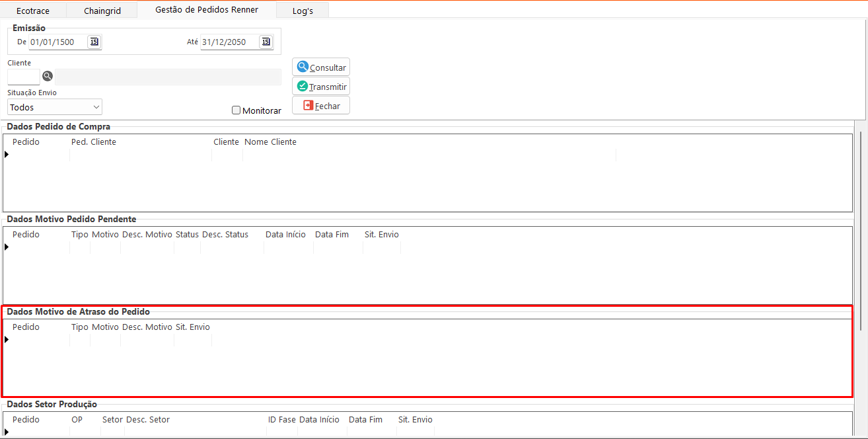The image size is (868, 439).
Task: Switch to the Ecotrace tab
Action: (33, 11)
